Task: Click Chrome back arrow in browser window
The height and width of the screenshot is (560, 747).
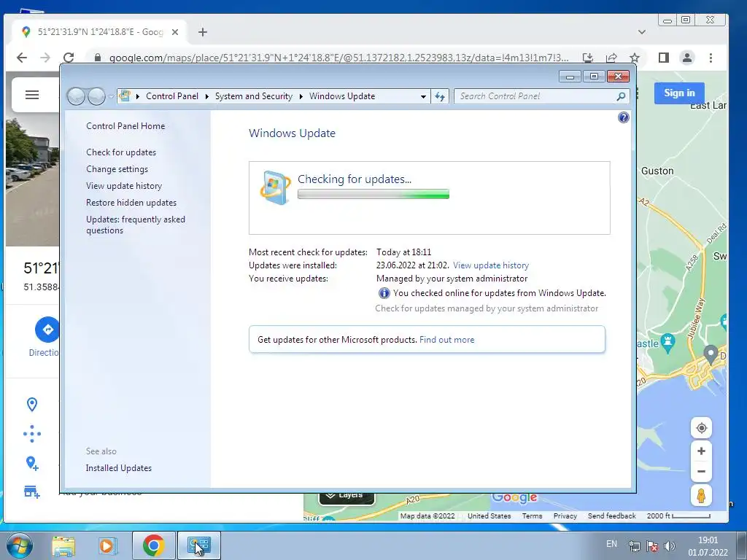Action: (21, 58)
